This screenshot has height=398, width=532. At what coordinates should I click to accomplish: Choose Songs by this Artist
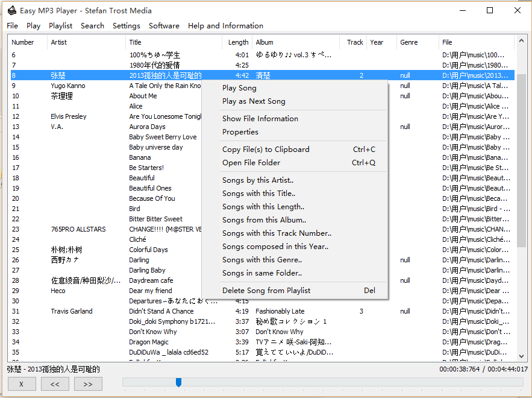258,180
